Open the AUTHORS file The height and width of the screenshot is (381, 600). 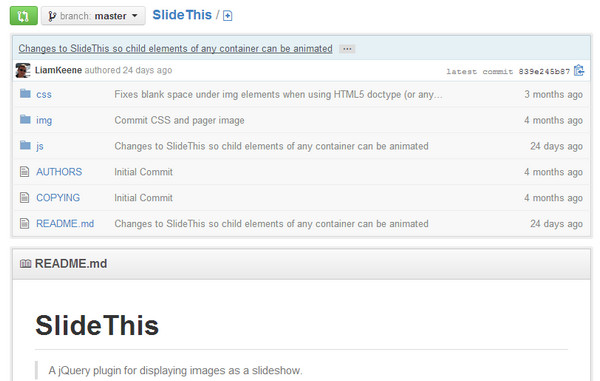pyautogui.click(x=59, y=172)
